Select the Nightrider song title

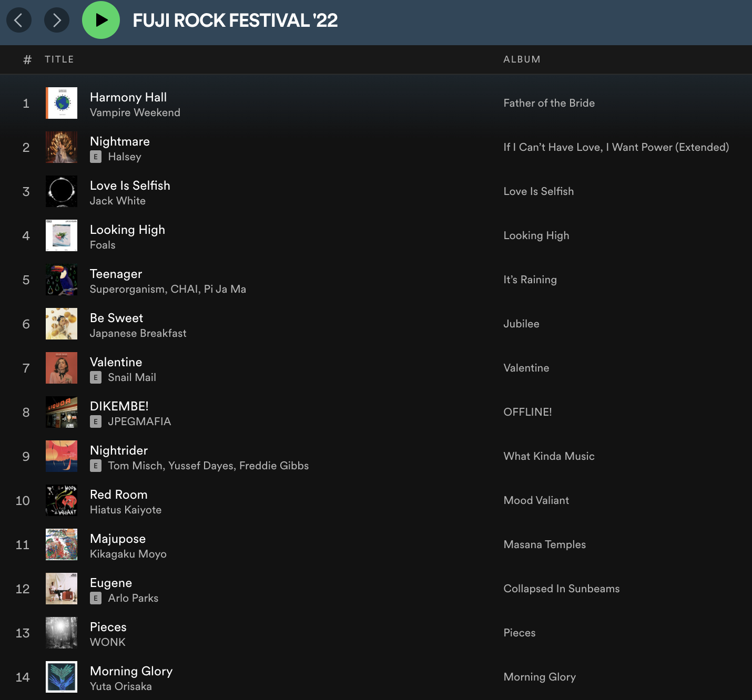coord(119,450)
